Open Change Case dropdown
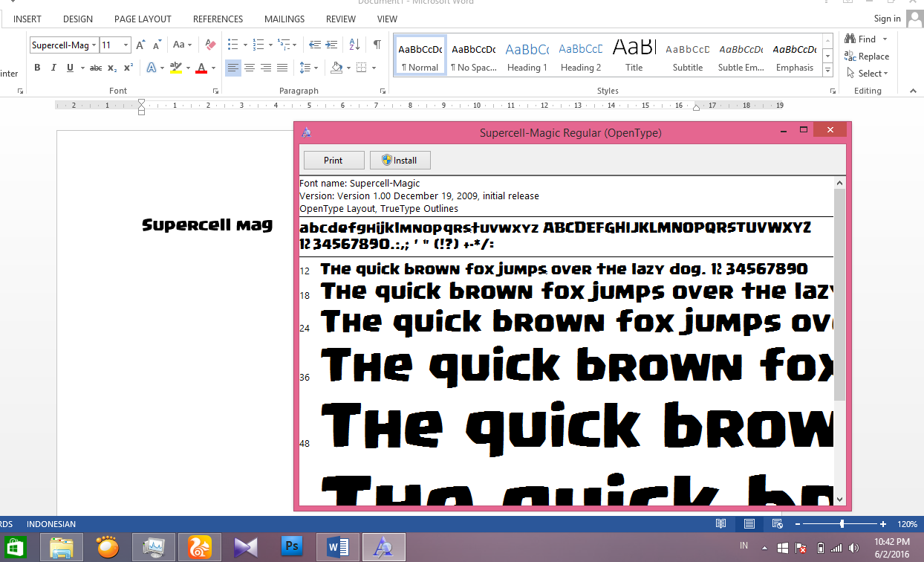The height and width of the screenshot is (562, 924). (x=182, y=45)
